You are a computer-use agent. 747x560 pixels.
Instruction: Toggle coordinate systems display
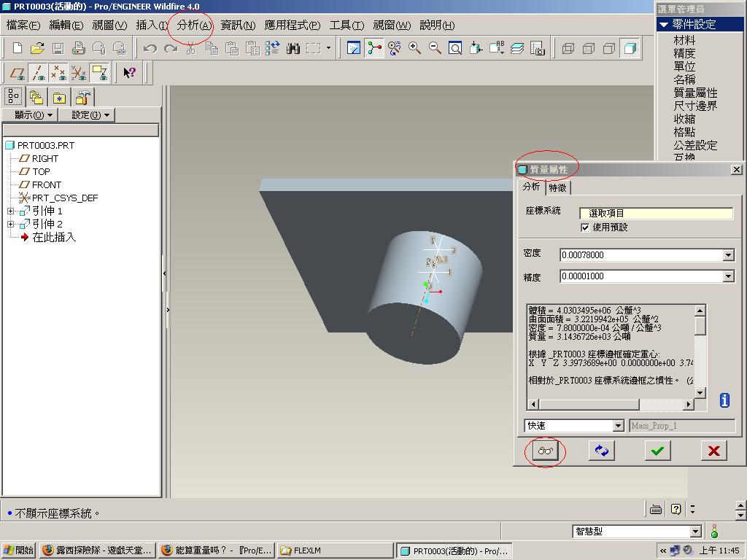pyautogui.click(x=79, y=72)
